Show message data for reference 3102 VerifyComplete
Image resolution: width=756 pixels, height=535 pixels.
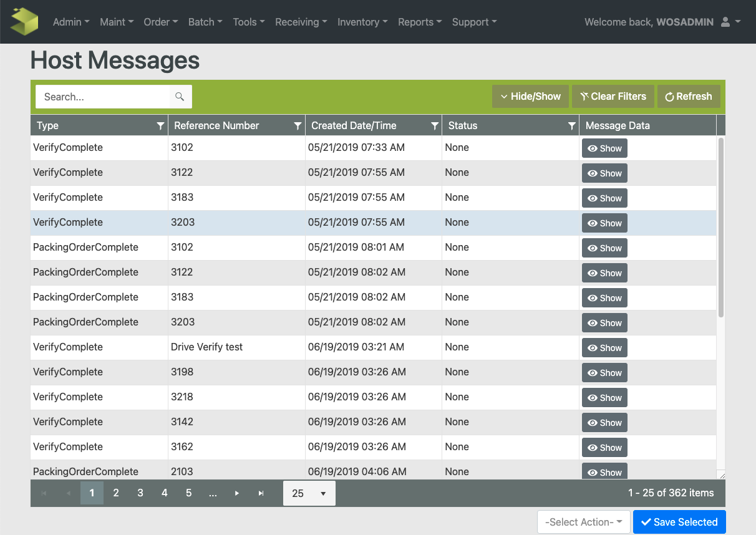point(604,148)
